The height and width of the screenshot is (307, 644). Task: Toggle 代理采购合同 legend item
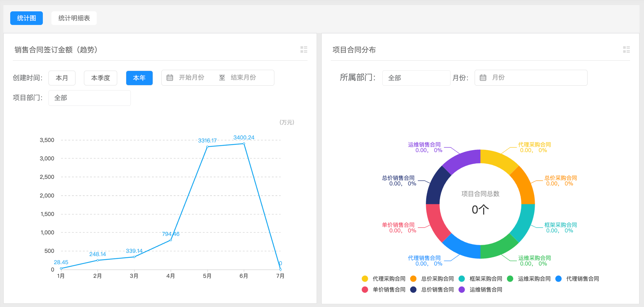[x=384, y=279]
